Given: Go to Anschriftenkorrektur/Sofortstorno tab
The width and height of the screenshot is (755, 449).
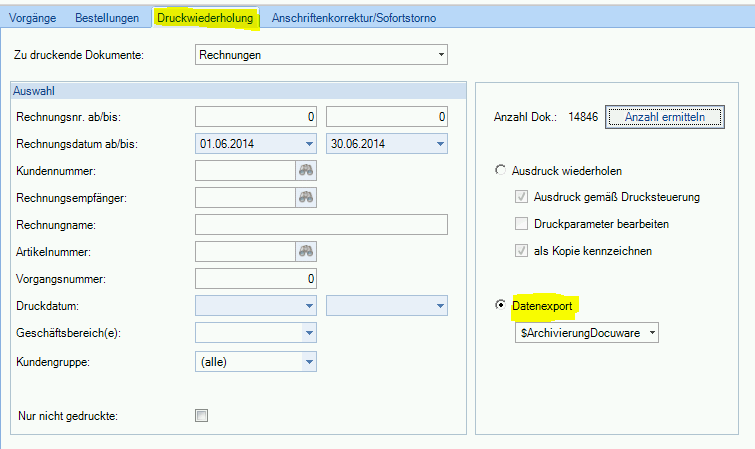Looking at the screenshot, I should 354,18.
